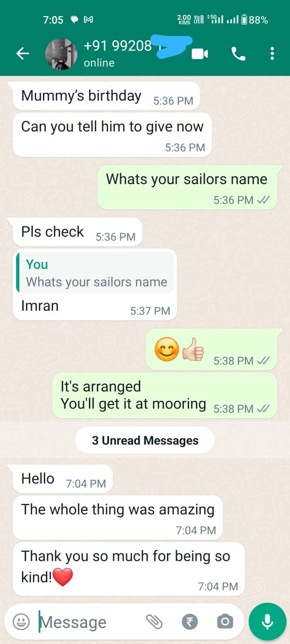Screen dimensions: 290x644
Task: Tap the paperclip attachment icon
Action: point(154,621)
